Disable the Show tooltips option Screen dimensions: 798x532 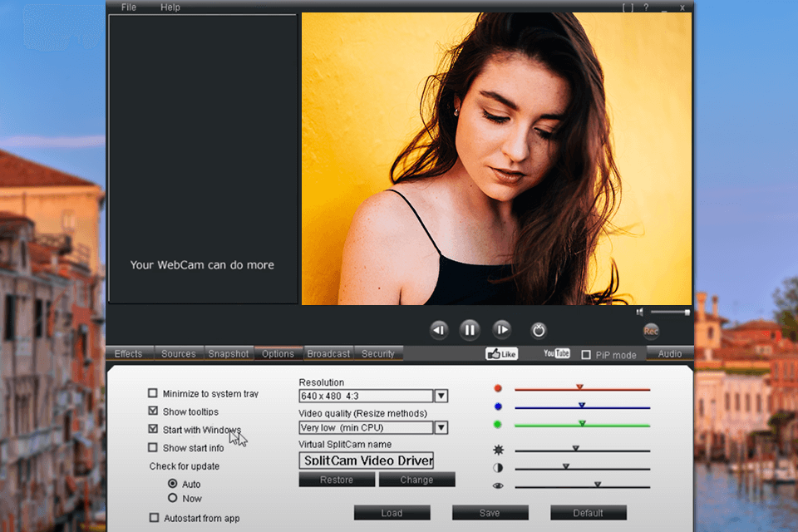(153, 411)
